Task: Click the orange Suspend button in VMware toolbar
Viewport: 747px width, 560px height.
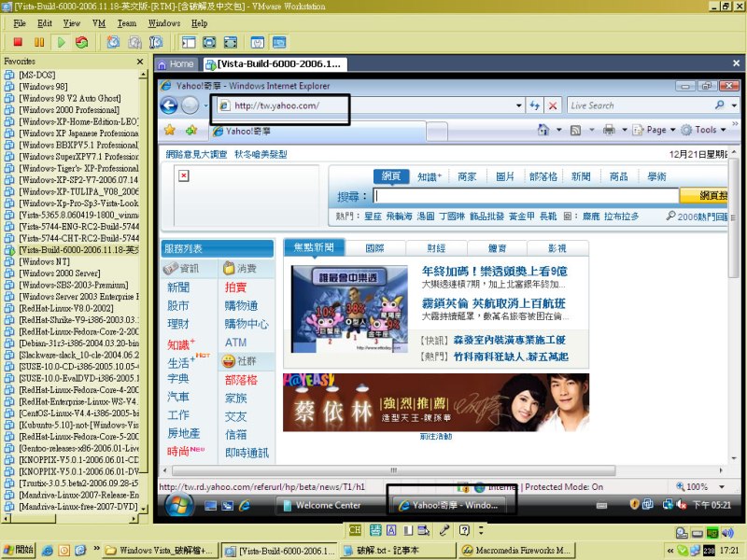Action: (39, 42)
